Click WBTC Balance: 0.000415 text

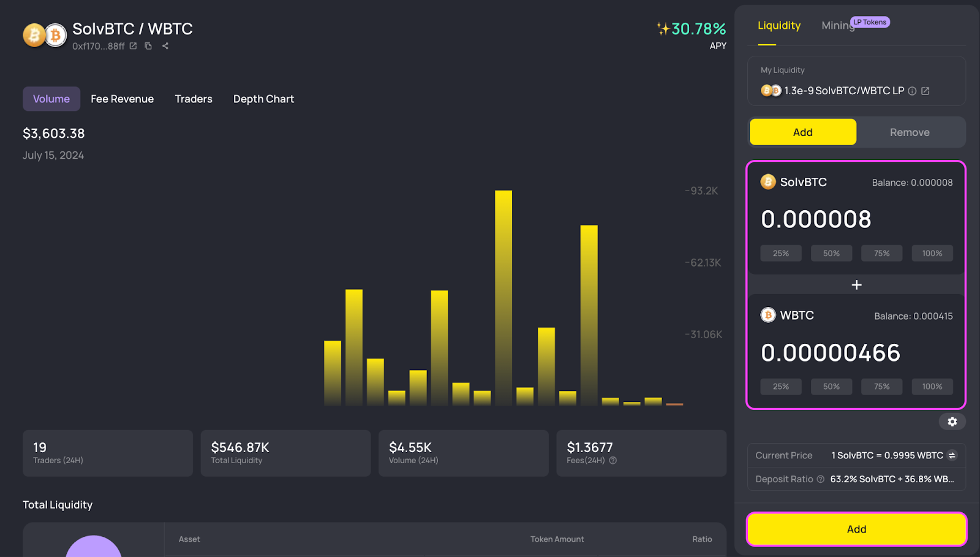(913, 316)
